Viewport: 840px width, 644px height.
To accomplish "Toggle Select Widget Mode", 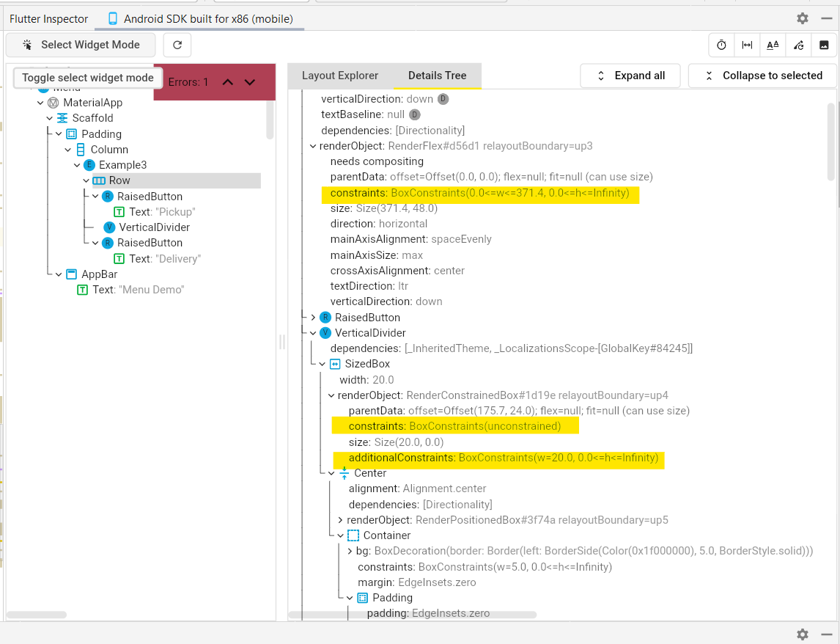I will click(x=80, y=45).
